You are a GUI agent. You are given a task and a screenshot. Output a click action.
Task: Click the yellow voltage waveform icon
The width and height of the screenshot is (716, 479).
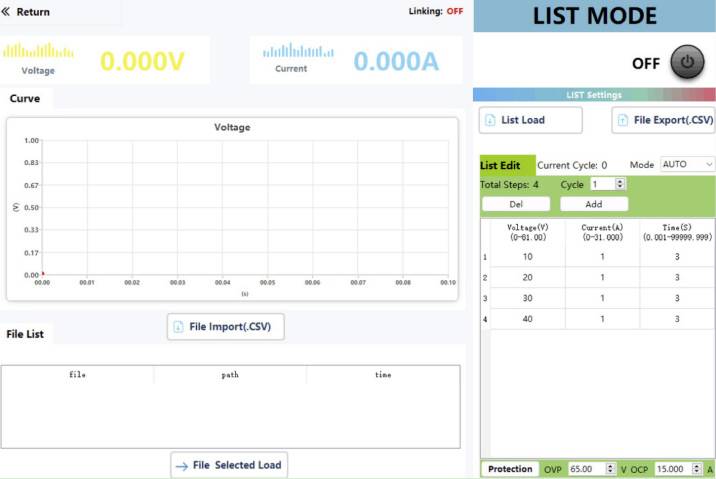pos(38,51)
